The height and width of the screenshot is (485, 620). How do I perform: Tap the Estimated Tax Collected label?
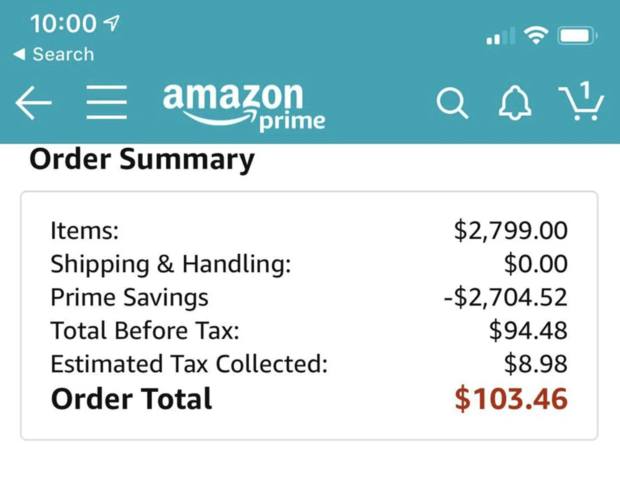point(188,364)
